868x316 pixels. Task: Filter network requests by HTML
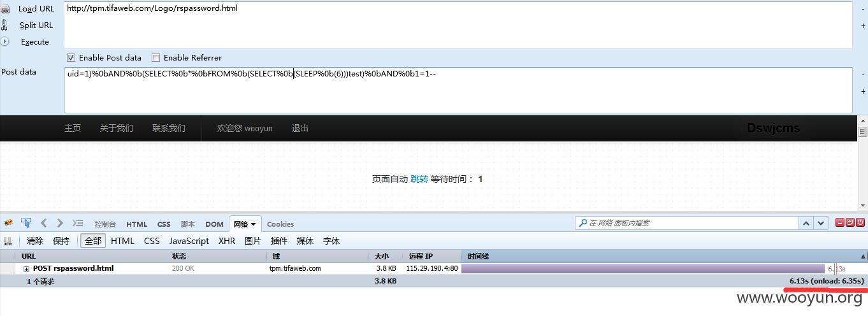click(x=122, y=241)
